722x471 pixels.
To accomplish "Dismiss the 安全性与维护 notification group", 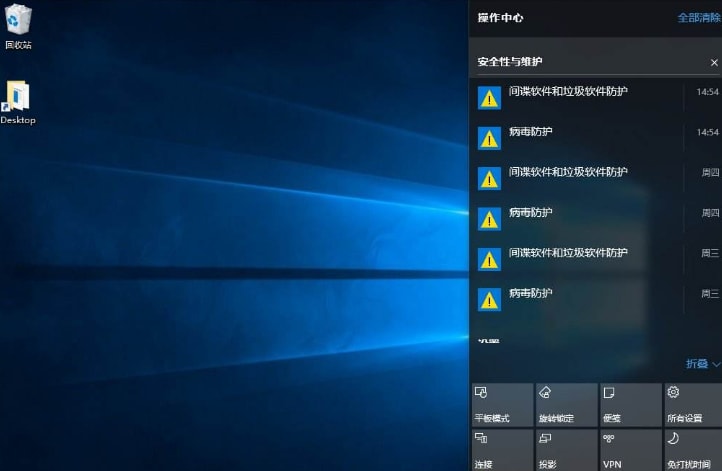I will click(x=714, y=62).
